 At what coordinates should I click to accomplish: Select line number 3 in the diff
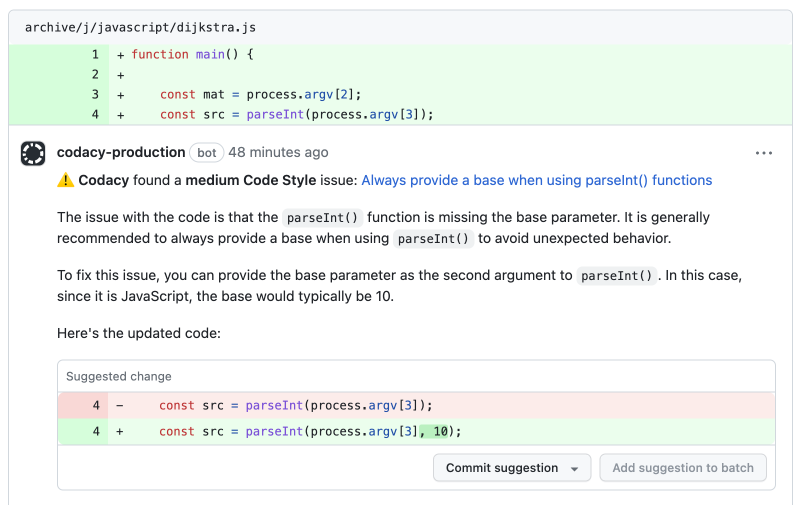pos(95,94)
